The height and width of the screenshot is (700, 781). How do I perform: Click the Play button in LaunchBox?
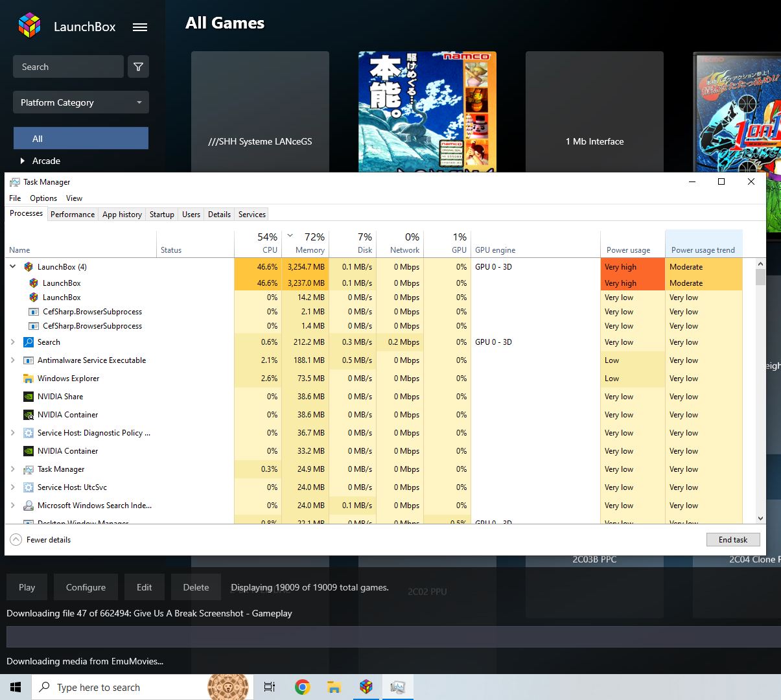coord(27,587)
